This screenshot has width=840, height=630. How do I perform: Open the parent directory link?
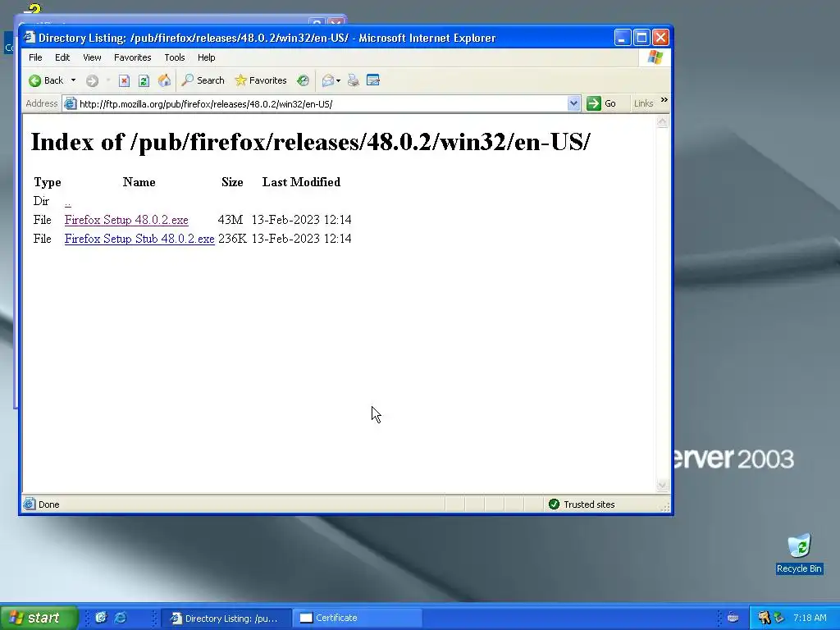coord(67,202)
